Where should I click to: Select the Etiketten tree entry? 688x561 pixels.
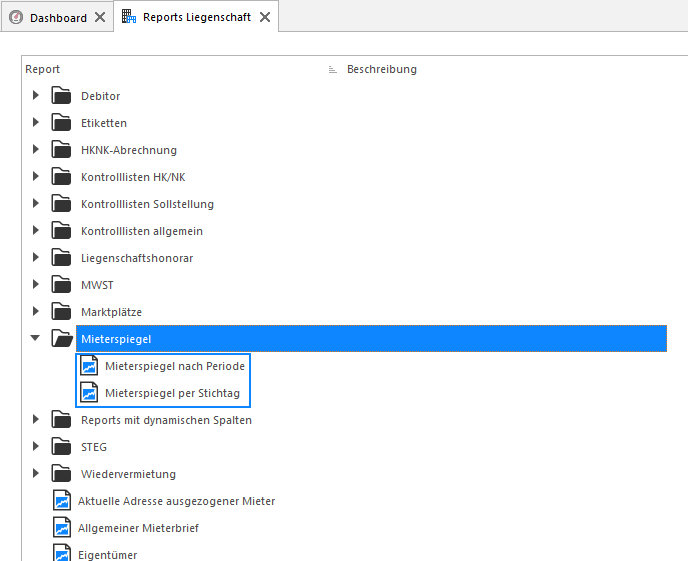point(104,123)
